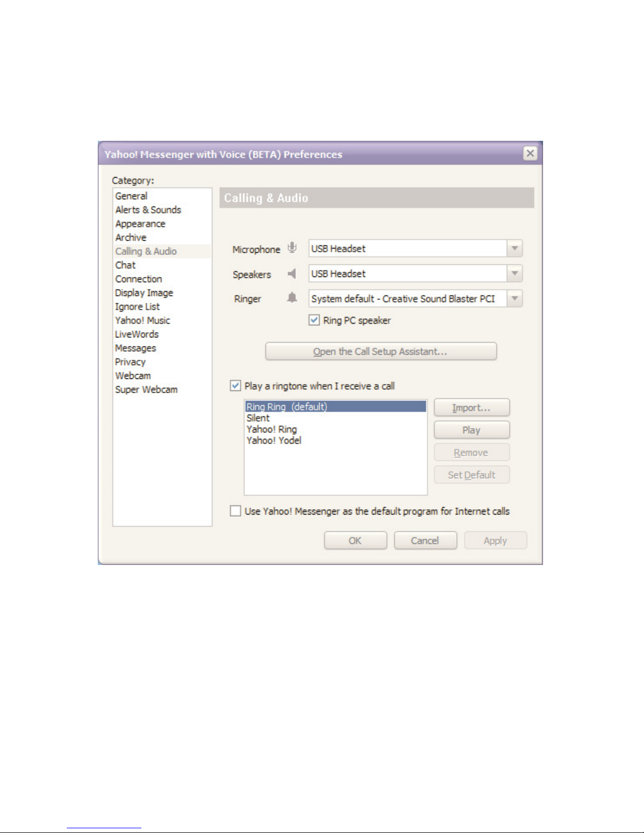Select the Yahoo! Ring ringtone
This screenshot has width=644, height=833.
point(336,429)
